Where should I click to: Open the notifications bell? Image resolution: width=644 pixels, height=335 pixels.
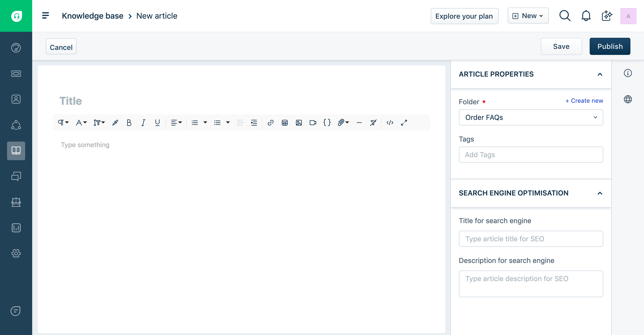(586, 16)
